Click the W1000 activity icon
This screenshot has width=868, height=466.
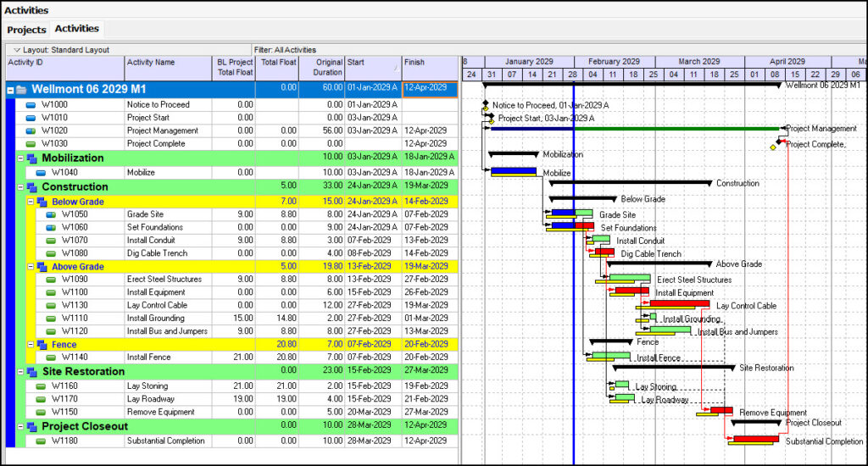point(31,104)
